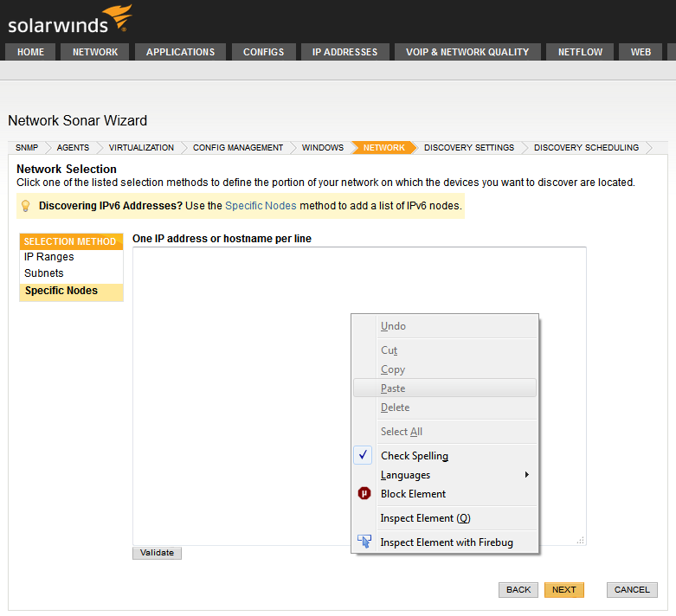Go to the SNMP wizard step
Viewport: 676px width, 616px height.
coord(27,147)
